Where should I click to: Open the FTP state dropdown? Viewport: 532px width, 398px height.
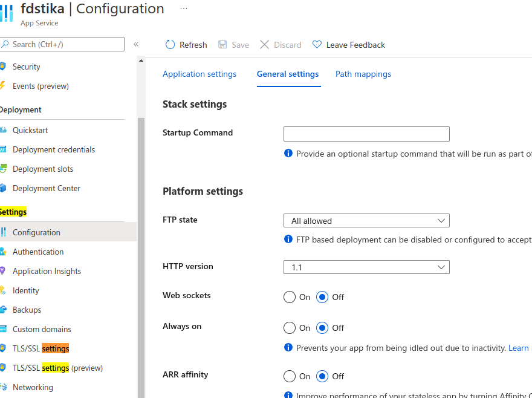coord(366,221)
